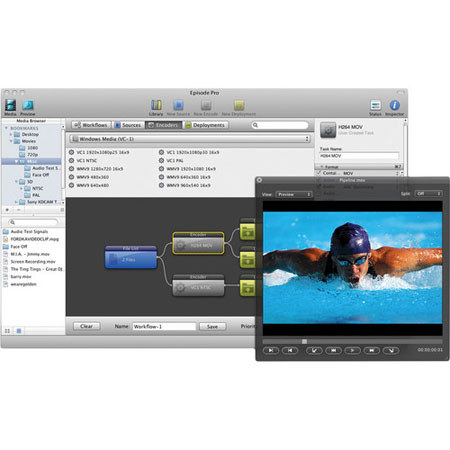Open the Inspector info icon
The image size is (450, 450).
tap(395, 105)
